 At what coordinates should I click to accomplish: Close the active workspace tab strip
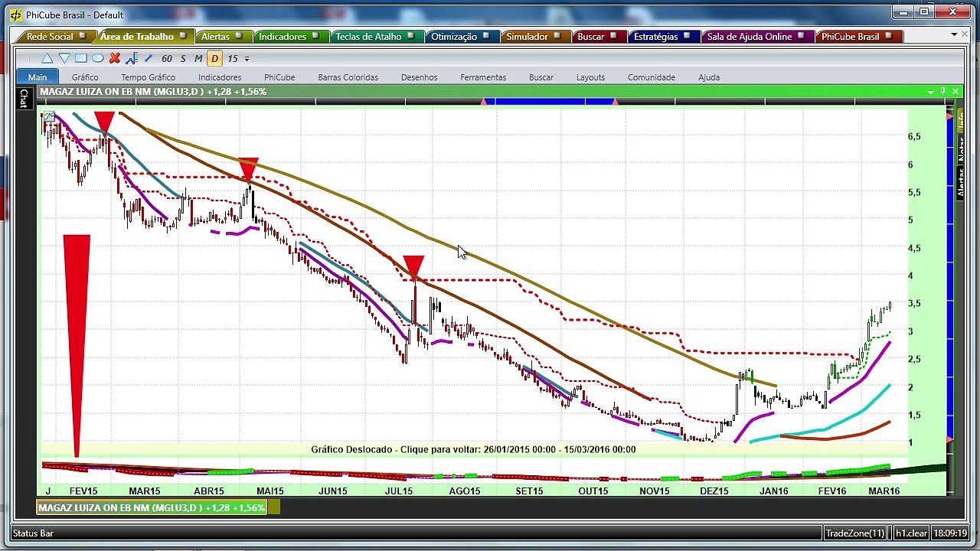964,34
